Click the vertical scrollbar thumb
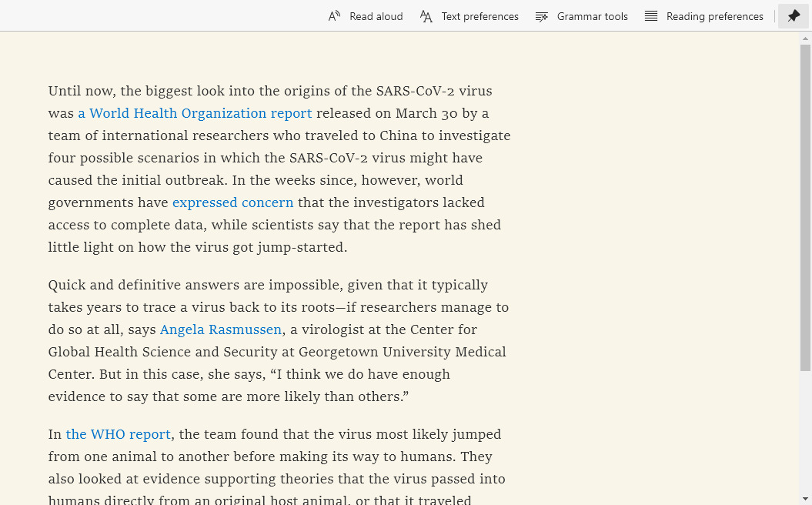This screenshot has height=505, width=812. point(805,208)
